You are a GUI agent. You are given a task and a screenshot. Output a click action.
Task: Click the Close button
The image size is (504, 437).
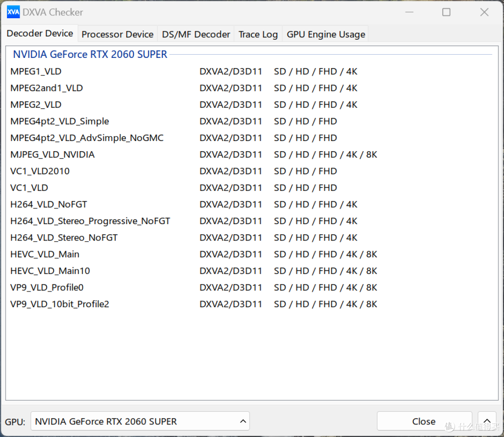tap(424, 421)
